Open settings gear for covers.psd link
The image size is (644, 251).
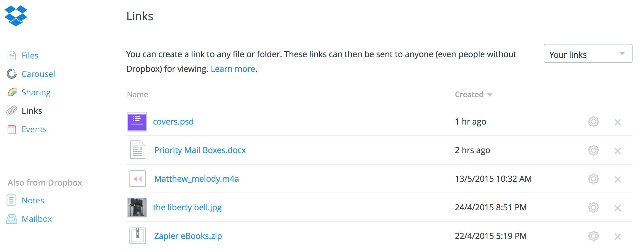coord(593,122)
